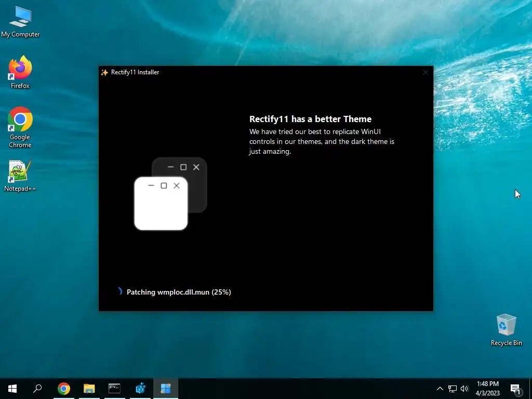Click the minimize dash in light window illustration
Image resolution: width=532 pixels, height=399 pixels.
[x=151, y=185]
